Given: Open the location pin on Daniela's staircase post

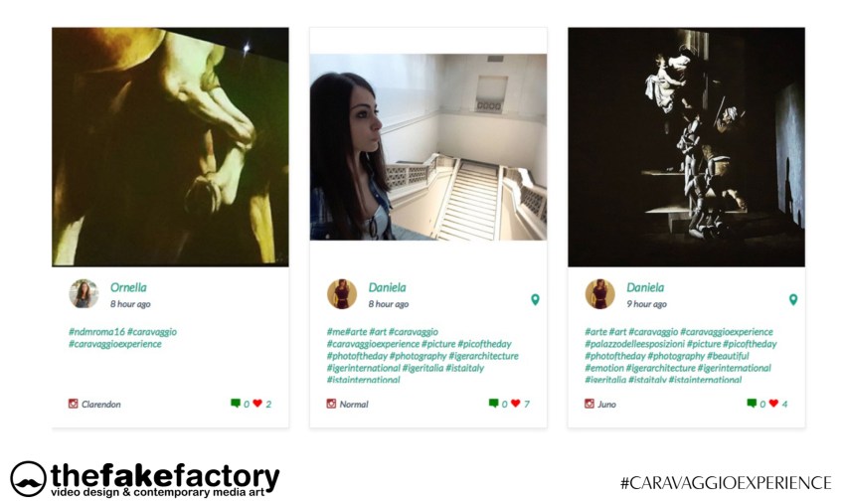Looking at the screenshot, I should [535, 299].
